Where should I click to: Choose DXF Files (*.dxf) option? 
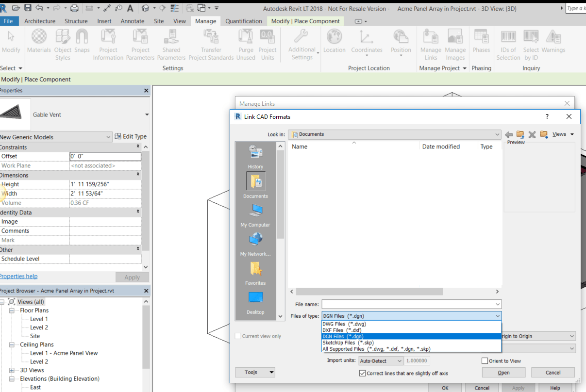pos(411,330)
